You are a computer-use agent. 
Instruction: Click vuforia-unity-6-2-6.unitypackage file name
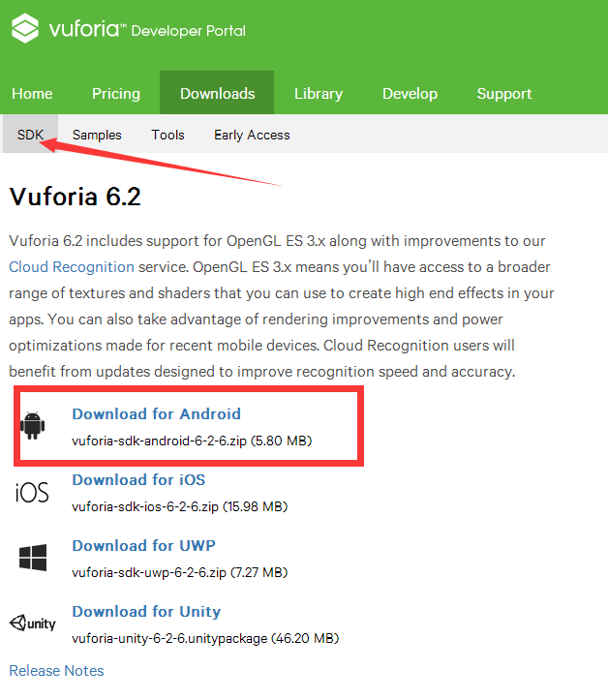[169, 638]
